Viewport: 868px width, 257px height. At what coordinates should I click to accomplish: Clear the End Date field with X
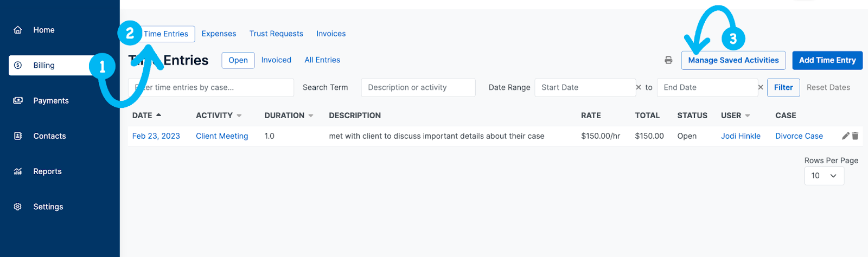coord(761,87)
